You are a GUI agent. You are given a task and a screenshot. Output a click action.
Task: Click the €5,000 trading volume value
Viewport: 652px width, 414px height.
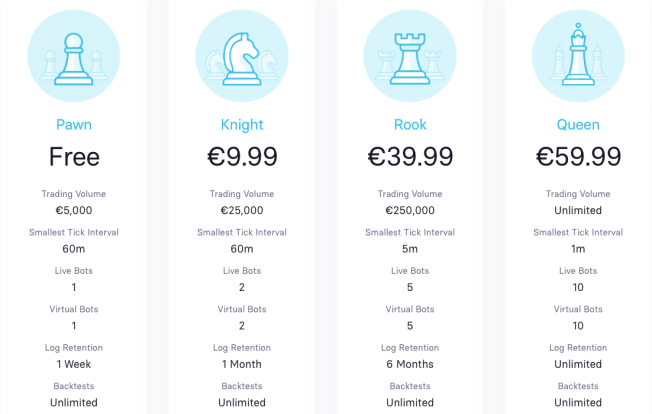point(74,210)
